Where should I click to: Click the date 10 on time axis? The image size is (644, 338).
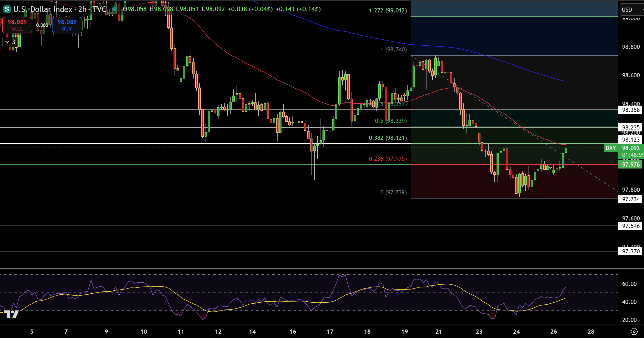pyautogui.click(x=144, y=331)
